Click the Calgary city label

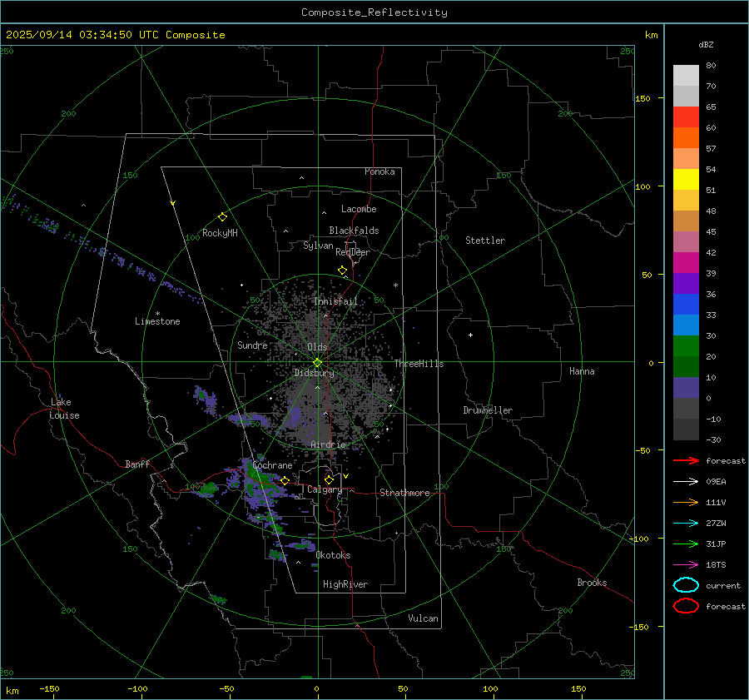[325, 489]
